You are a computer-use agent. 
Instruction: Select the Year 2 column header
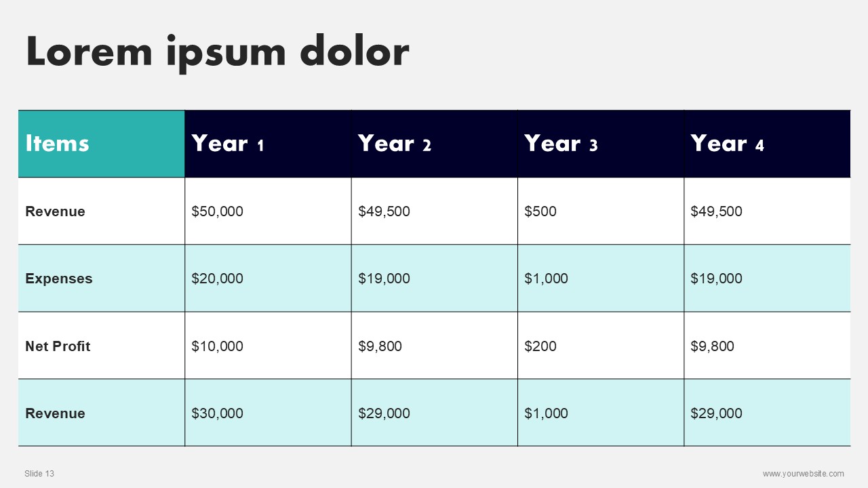tap(434, 144)
